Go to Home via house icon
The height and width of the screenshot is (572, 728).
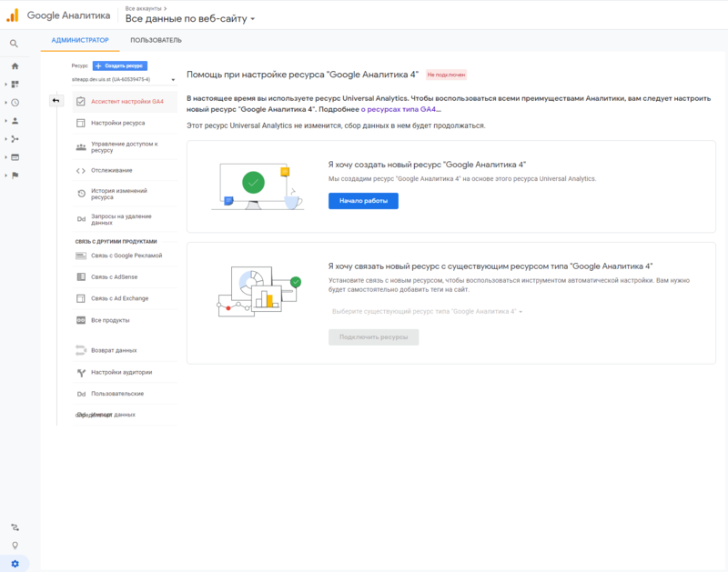coord(15,65)
